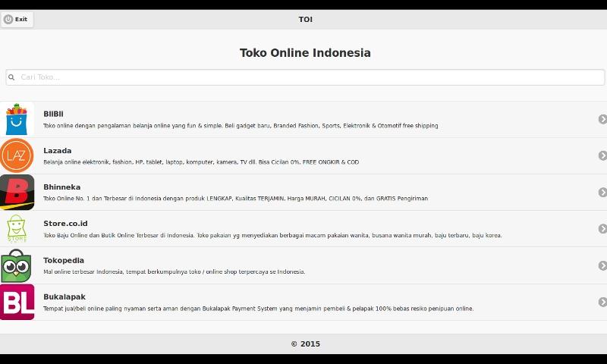Expand the Bukalapak row arrow
The height and width of the screenshot is (364, 607).
pos(602,302)
